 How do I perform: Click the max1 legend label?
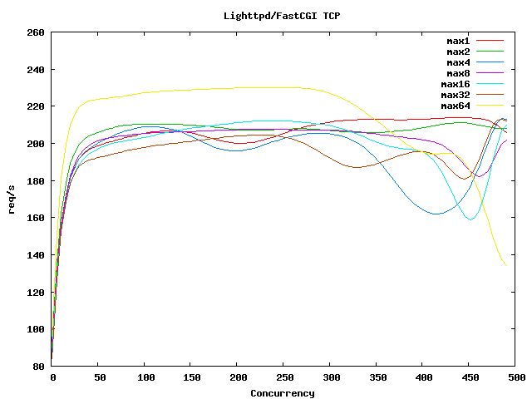point(458,41)
